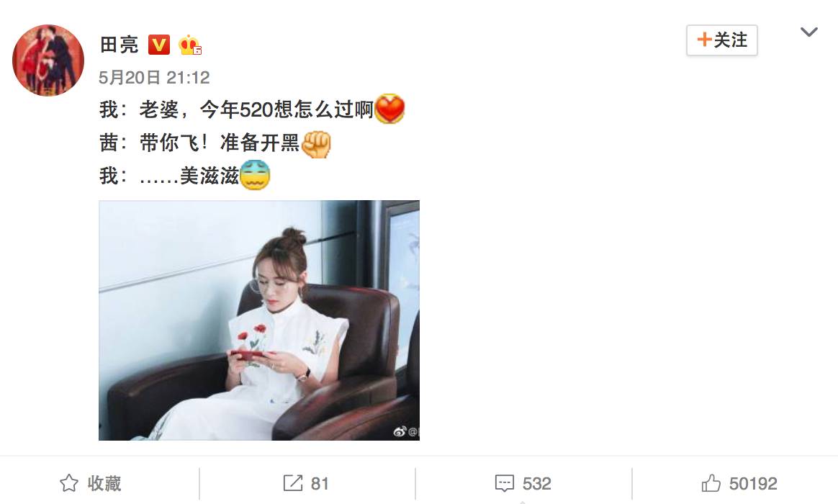Click the repost share icon
Viewport: 838px width, 504px height.
(x=292, y=483)
